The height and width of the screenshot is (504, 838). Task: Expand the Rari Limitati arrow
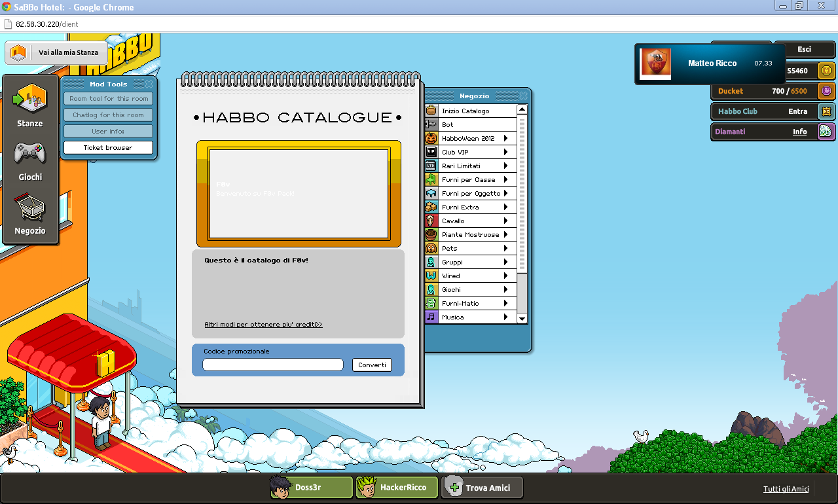coord(505,166)
